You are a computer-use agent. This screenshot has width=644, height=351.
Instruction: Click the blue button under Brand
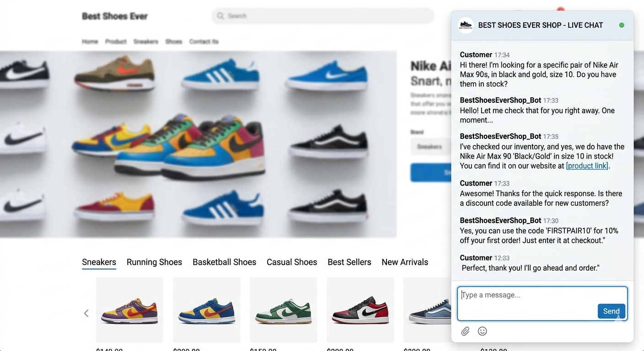point(431,172)
